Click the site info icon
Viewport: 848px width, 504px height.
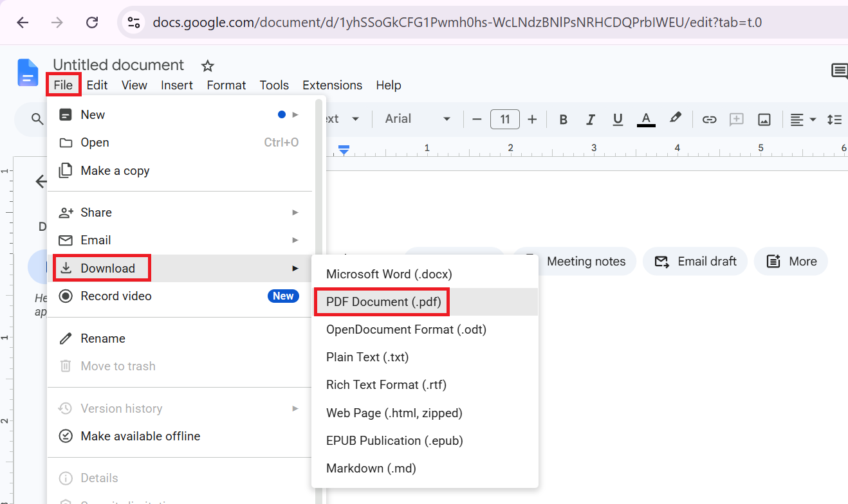pyautogui.click(x=134, y=22)
